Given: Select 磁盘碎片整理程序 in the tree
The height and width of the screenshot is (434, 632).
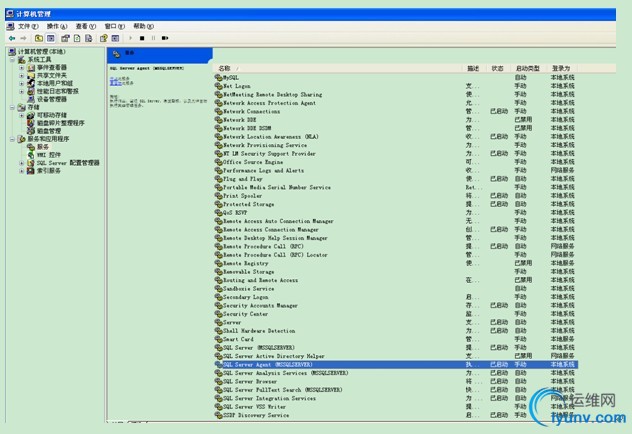Looking at the screenshot, I should tap(60, 123).
